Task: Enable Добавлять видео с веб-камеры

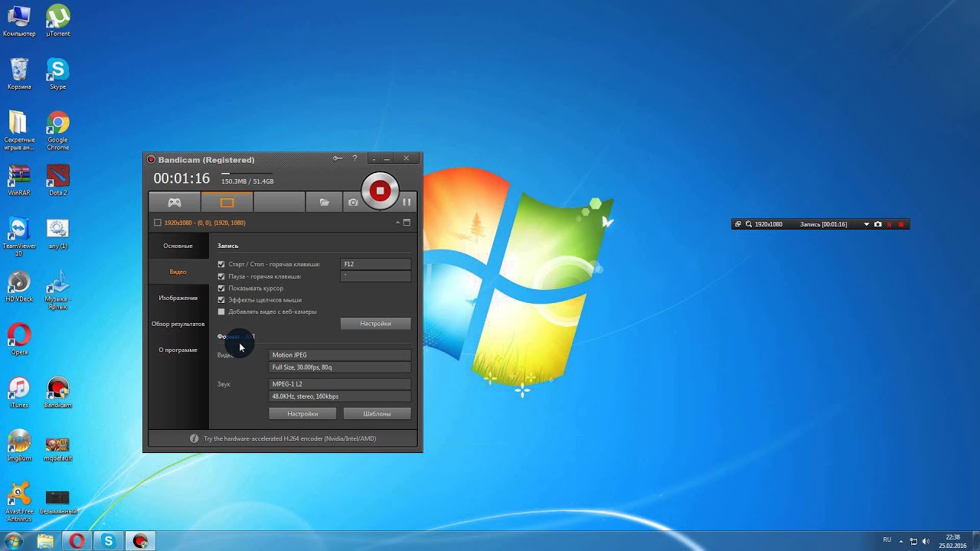Action: 221,311
